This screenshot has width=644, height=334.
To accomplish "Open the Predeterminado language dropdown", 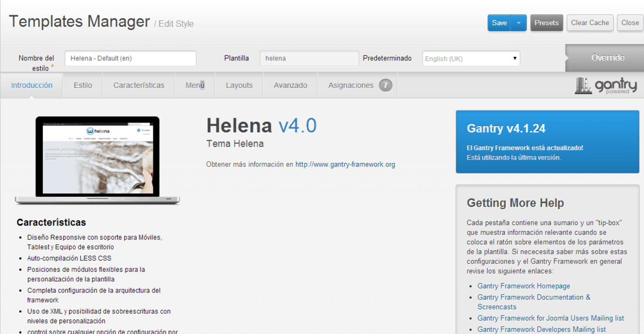I will pos(471,59).
